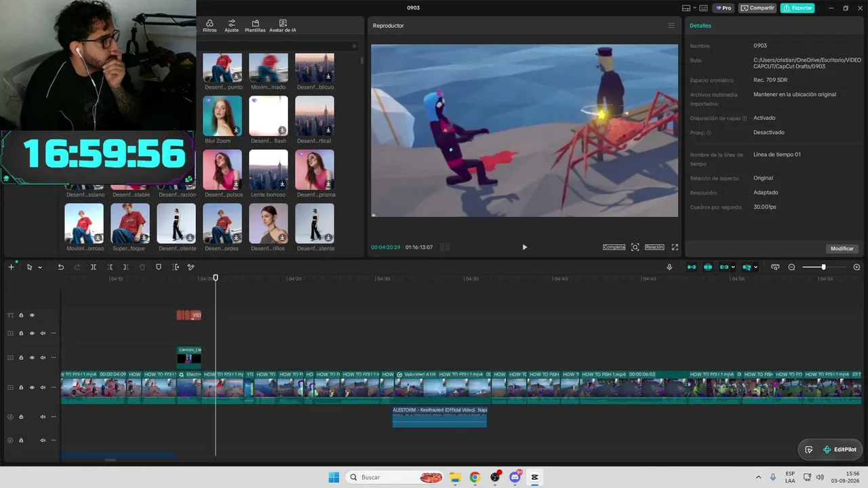
Task: Select the split clip tool
Action: 94,267
